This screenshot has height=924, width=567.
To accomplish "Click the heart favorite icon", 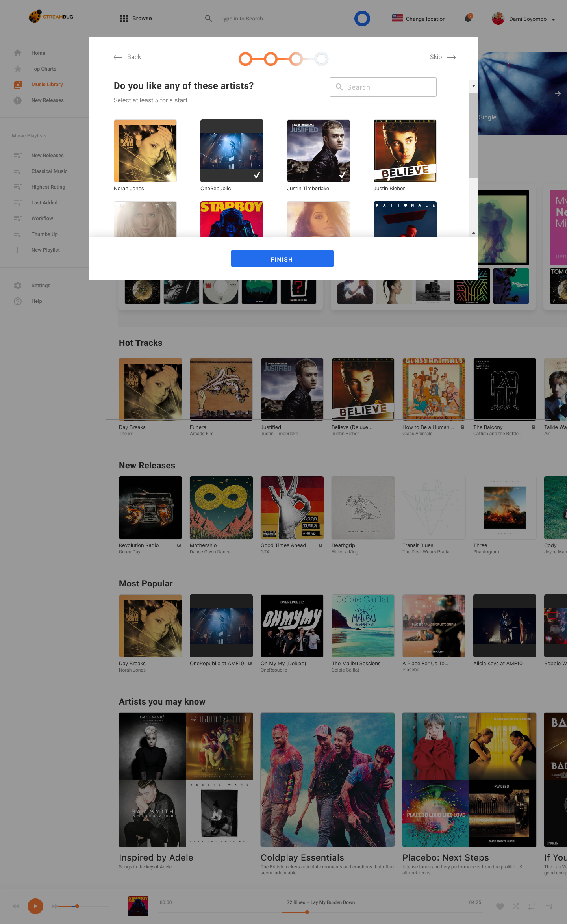I will pos(500,906).
